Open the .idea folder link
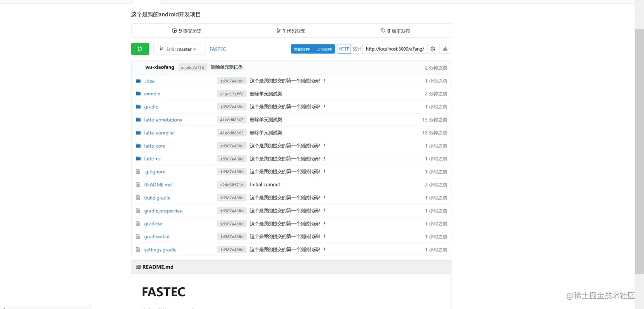This screenshot has width=644, height=309. tap(149, 81)
